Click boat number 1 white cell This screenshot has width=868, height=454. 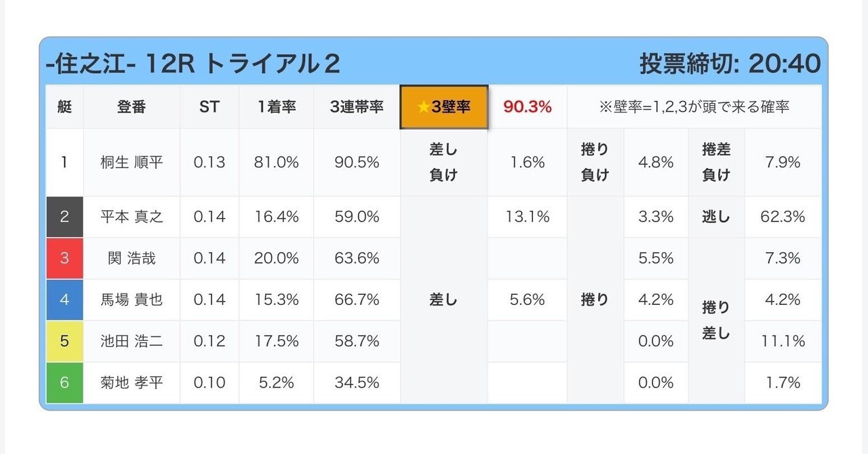click(x=64, y=163)
